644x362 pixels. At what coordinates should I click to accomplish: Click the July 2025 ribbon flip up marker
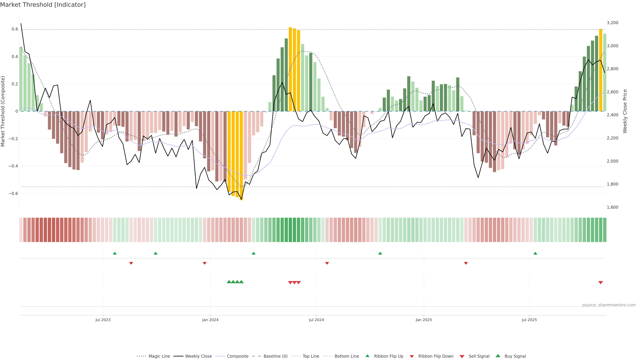pyautogui.click(x=535, y=253)
